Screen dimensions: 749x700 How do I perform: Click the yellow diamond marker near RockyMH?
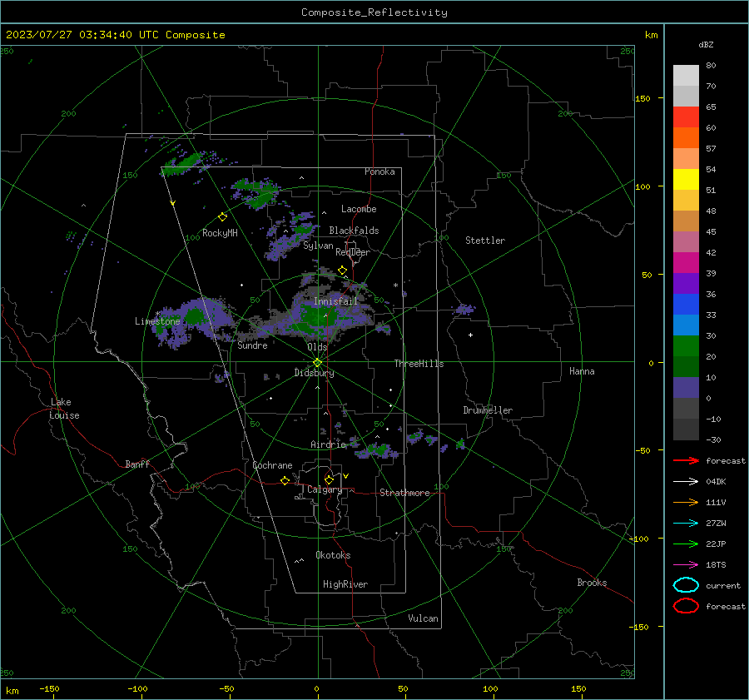(x=222, y=217)
